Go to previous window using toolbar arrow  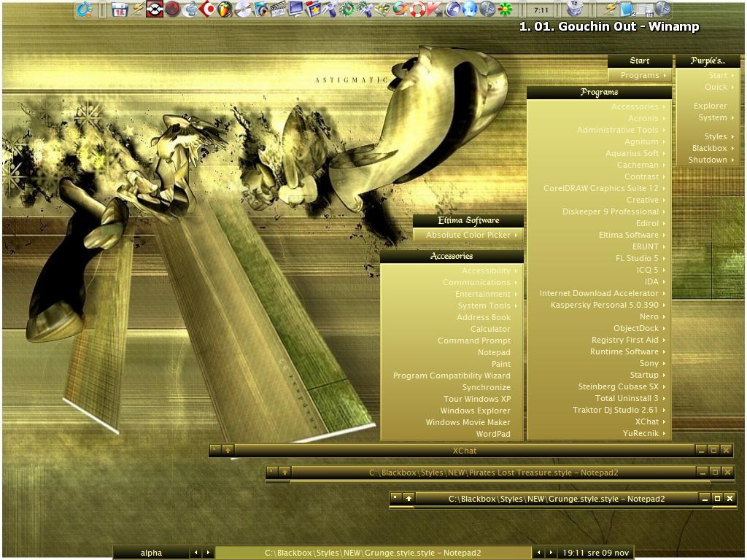[x=539, y=553]
